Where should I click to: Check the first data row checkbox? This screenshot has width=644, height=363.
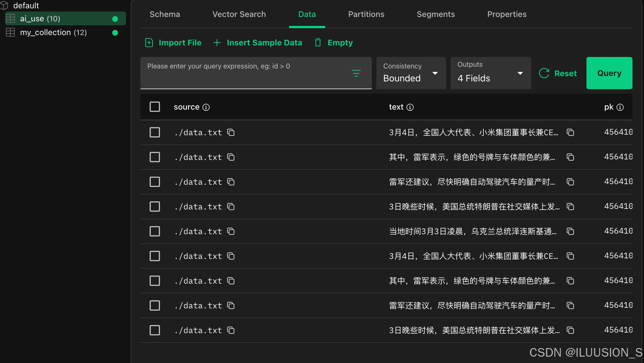155,132
